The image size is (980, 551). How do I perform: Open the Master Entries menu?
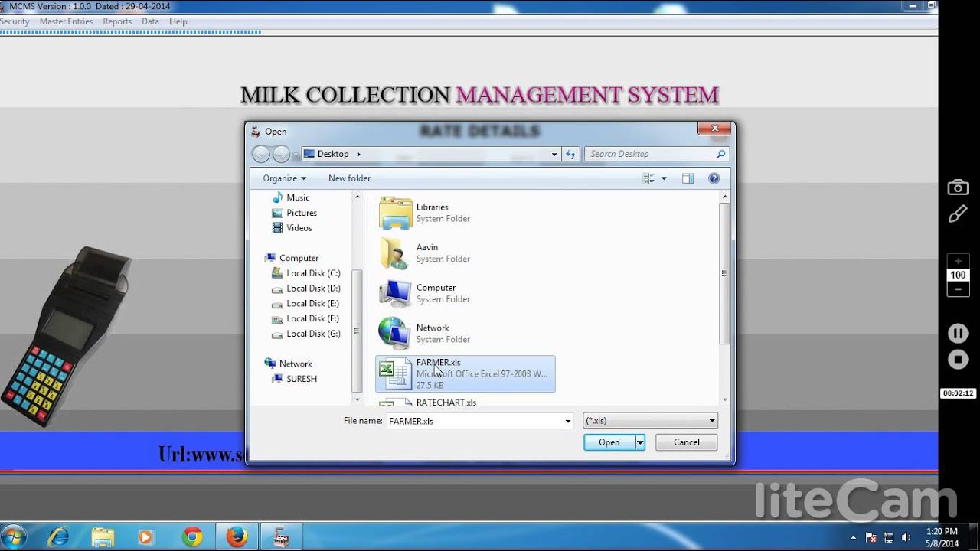[66, 21]
